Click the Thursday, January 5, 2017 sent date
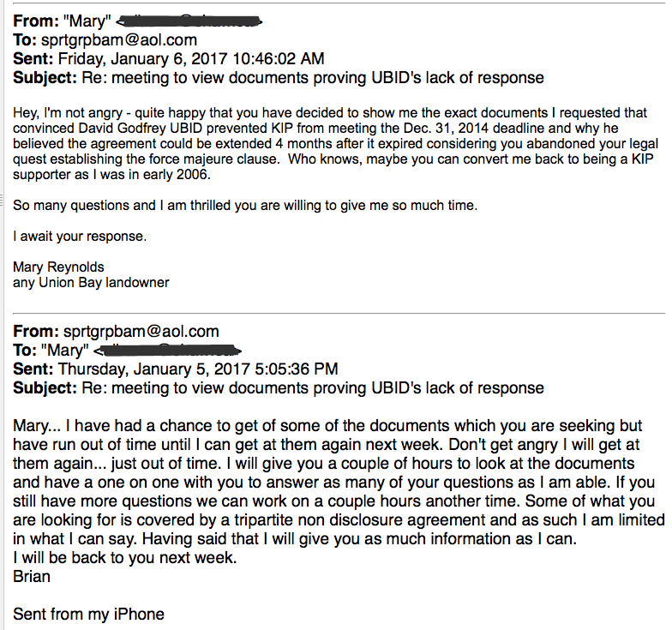Viewport: 672px width, 630px height. (x=197, y=369)
